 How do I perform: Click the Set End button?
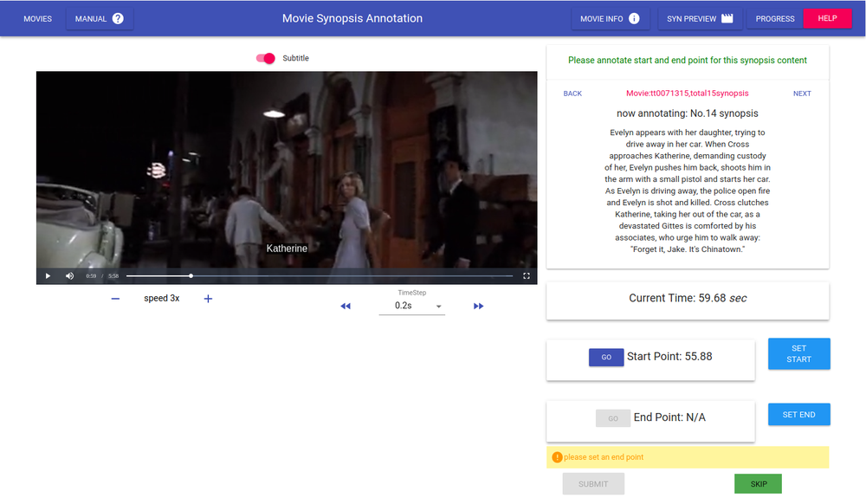pos(798,415)
